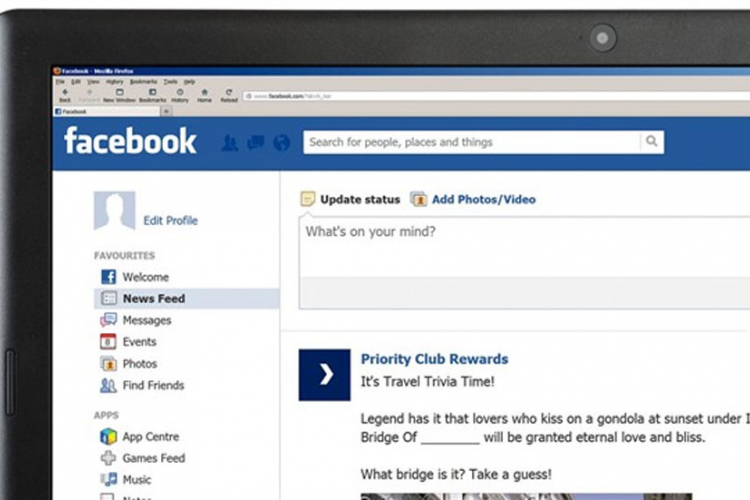Open the Edit menu

[76, 82]
